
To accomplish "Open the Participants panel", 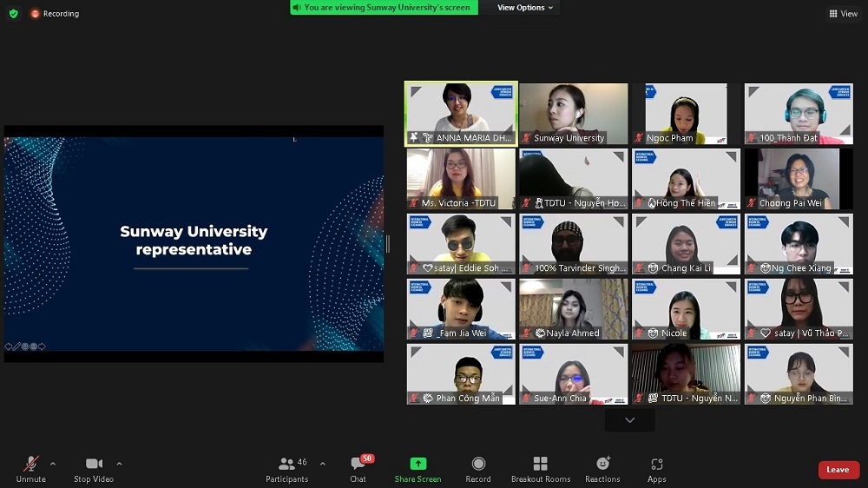I will coord(286,469).
